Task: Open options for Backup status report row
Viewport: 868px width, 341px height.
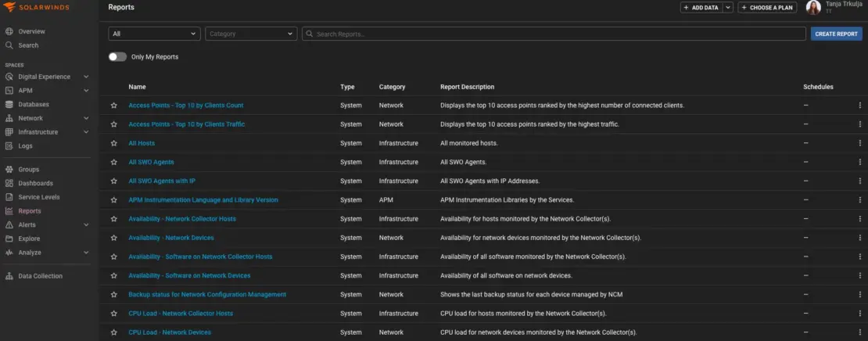Action: (859, 295)
